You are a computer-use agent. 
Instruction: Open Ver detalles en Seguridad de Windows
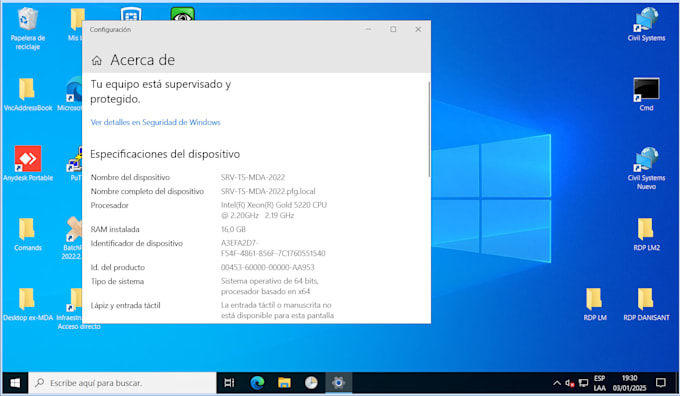tap(155, 122)
